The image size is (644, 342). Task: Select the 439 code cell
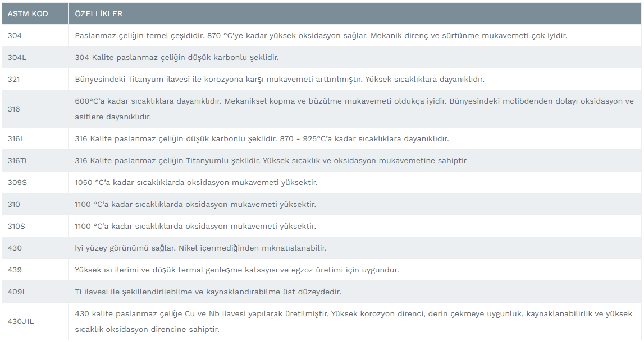[35, 270]
